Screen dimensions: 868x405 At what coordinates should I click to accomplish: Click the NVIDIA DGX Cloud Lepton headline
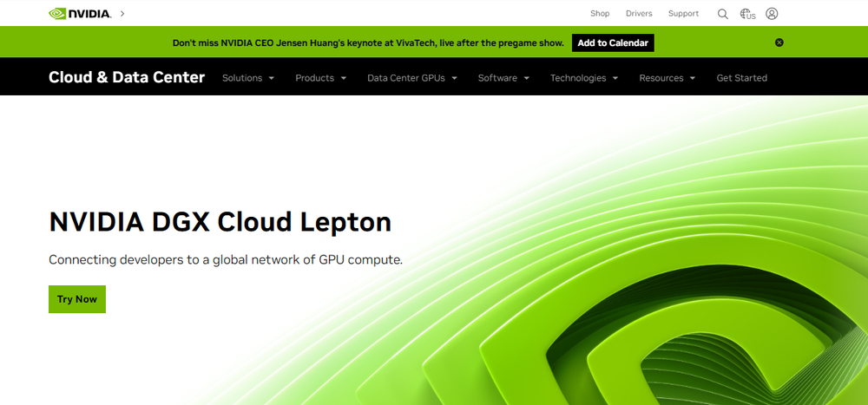coord(220,222)
